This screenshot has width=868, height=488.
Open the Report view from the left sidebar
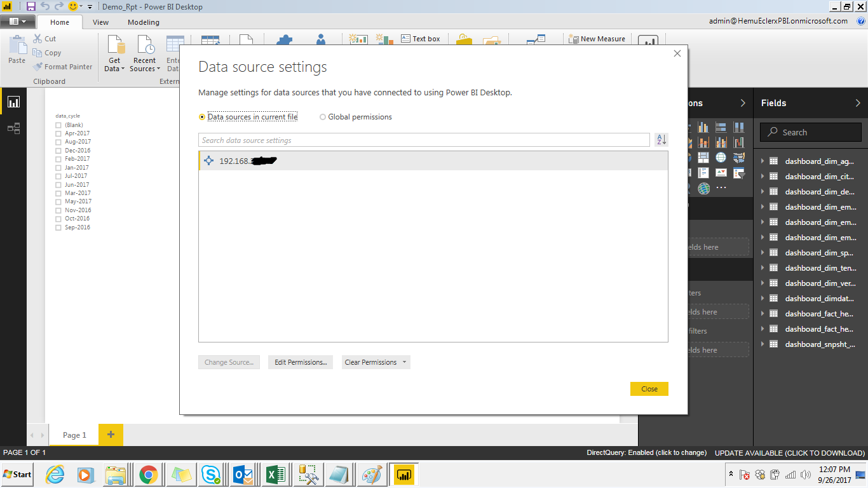point(13,102)
